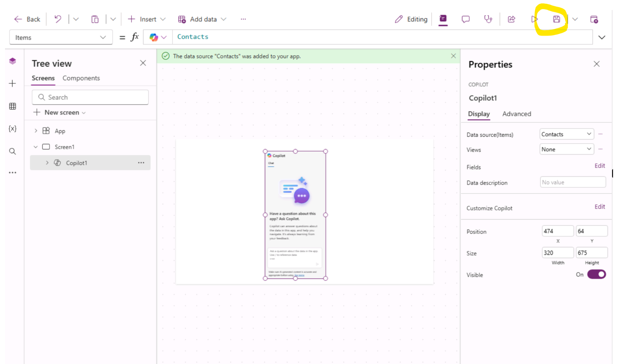Screen dimensions: 626x364
Task: Open the Comments icon in the toolbar
Action: click(465, 19)
